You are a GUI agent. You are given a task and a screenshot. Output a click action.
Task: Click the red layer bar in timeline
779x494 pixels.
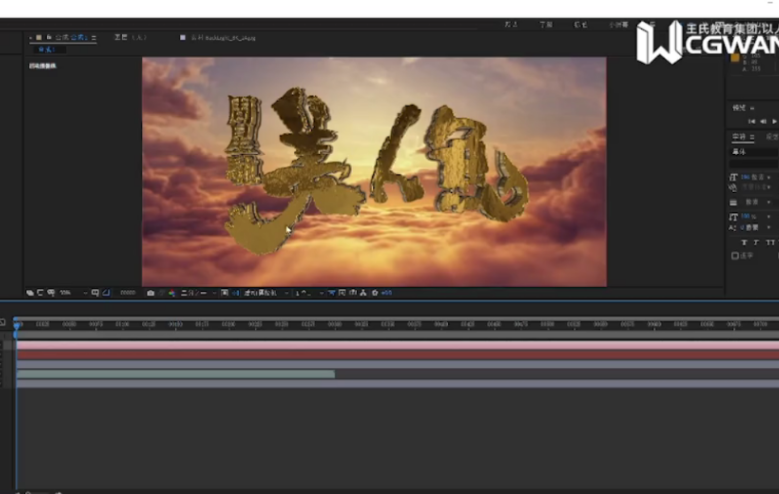coord(397,355)
